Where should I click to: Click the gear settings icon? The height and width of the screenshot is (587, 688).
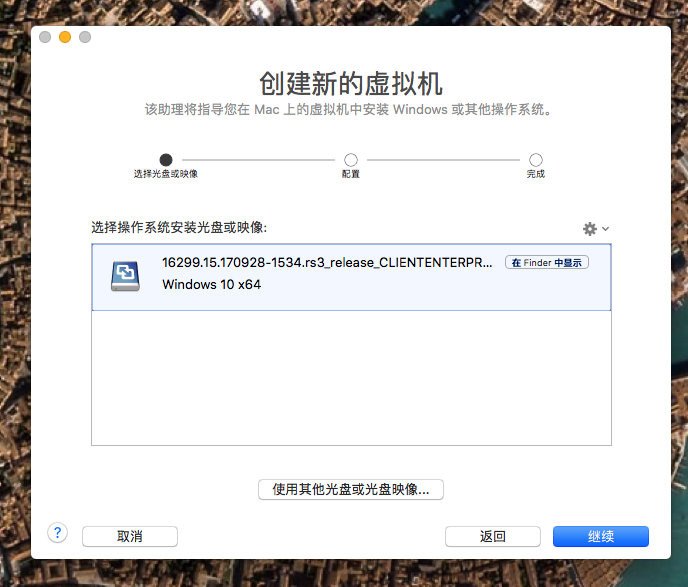coord(590,228)
